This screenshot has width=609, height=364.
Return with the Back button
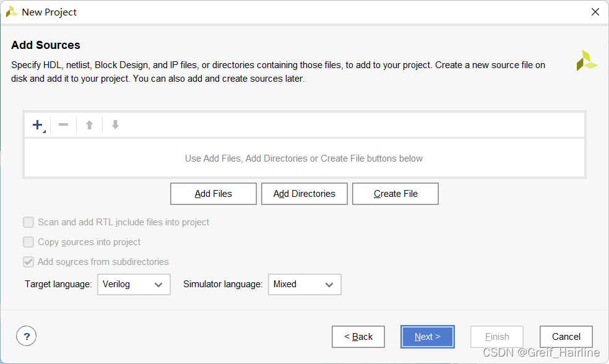358,337
